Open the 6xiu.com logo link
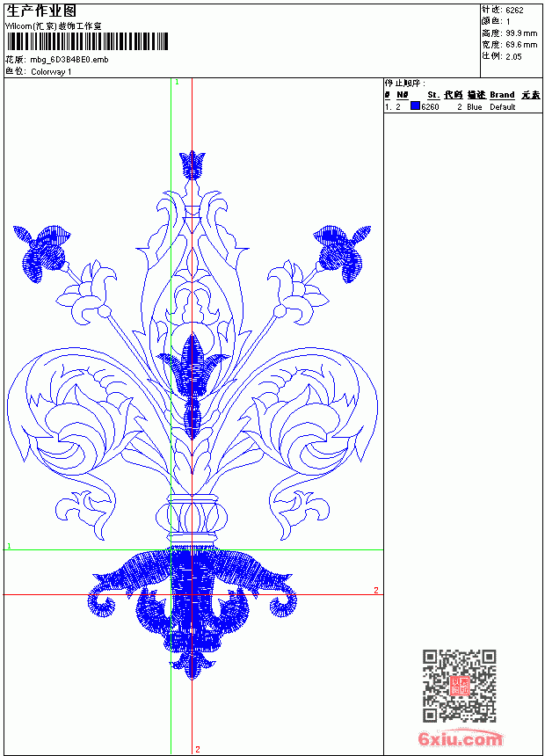The width and height of the screenshot is (545, 756). [x=460, y=738]
